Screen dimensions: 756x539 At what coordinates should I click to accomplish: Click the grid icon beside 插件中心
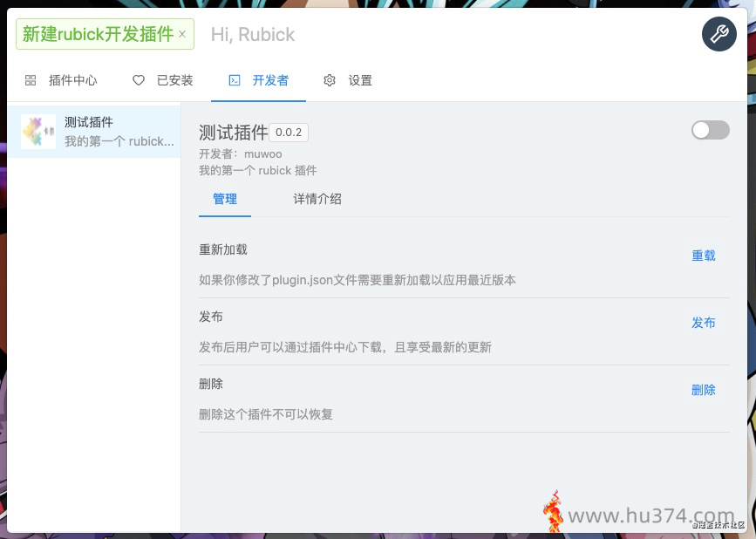[x=31, y=80]
